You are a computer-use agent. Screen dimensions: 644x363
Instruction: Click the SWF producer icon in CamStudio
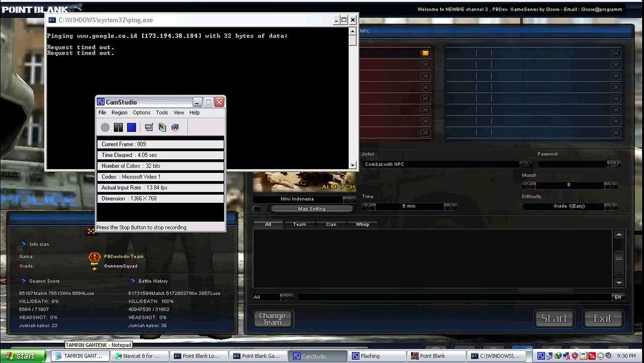pos(175,128)
